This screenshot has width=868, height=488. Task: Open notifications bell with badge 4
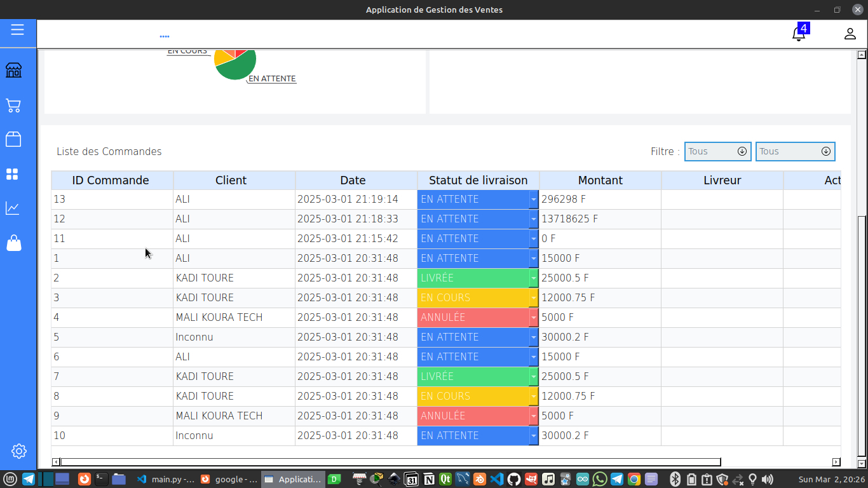click(x=799, y=34)
